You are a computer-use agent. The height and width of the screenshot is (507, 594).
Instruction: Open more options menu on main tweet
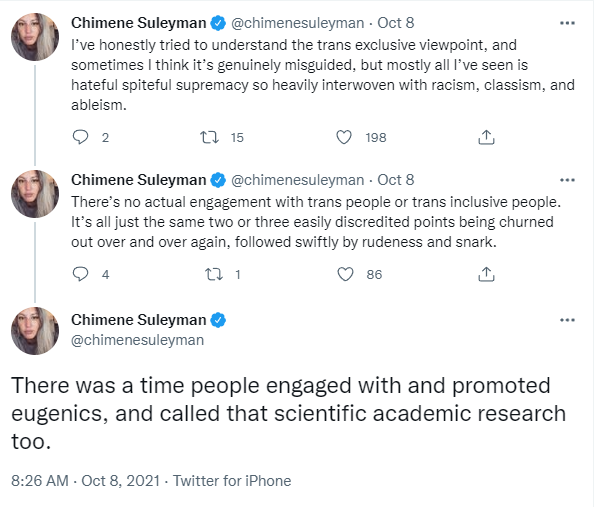pos(567,320)
